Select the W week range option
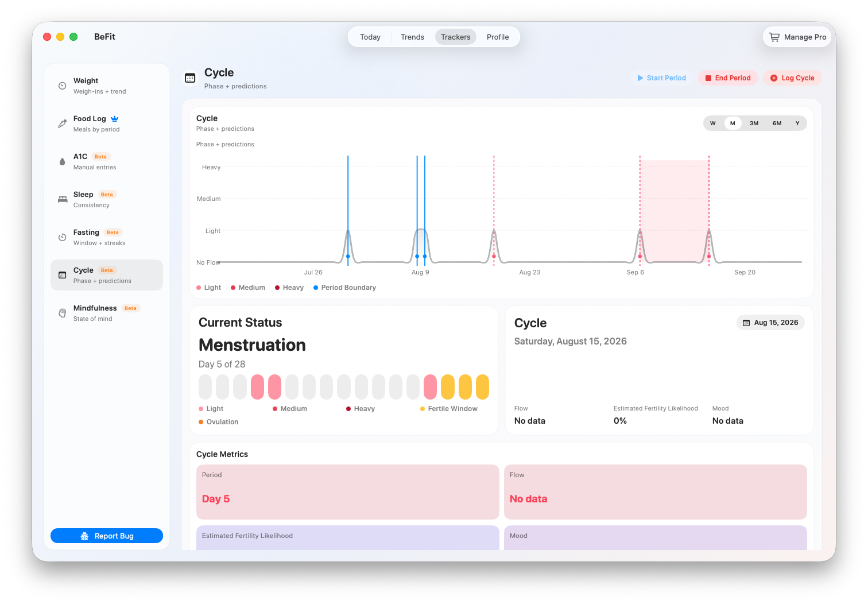 coord(713,123)
